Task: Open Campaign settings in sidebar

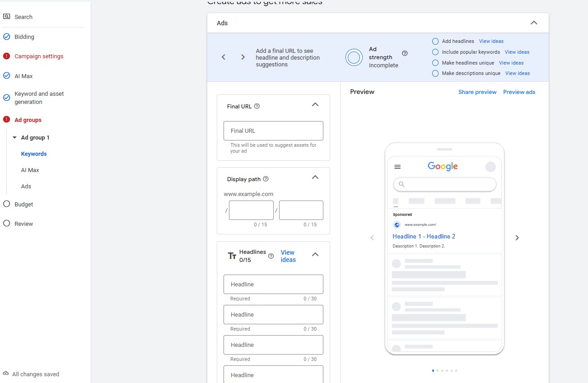Action: [x=39, y=56]
